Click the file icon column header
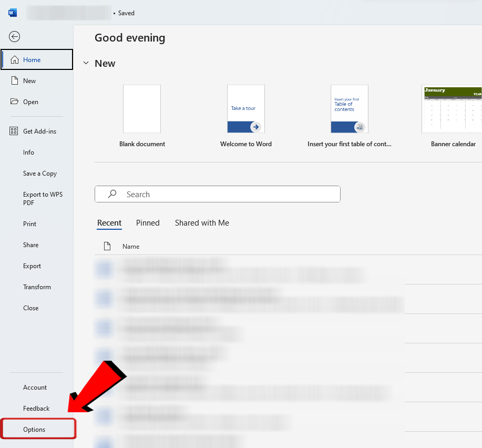 pyautogui.click(x=107, y=246)
